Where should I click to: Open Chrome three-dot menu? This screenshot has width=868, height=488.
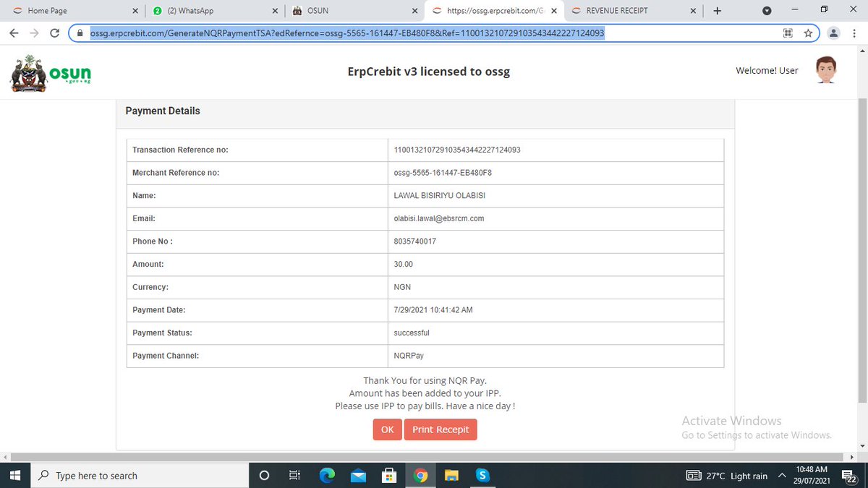pyautogui.click(x=854, y=33)
